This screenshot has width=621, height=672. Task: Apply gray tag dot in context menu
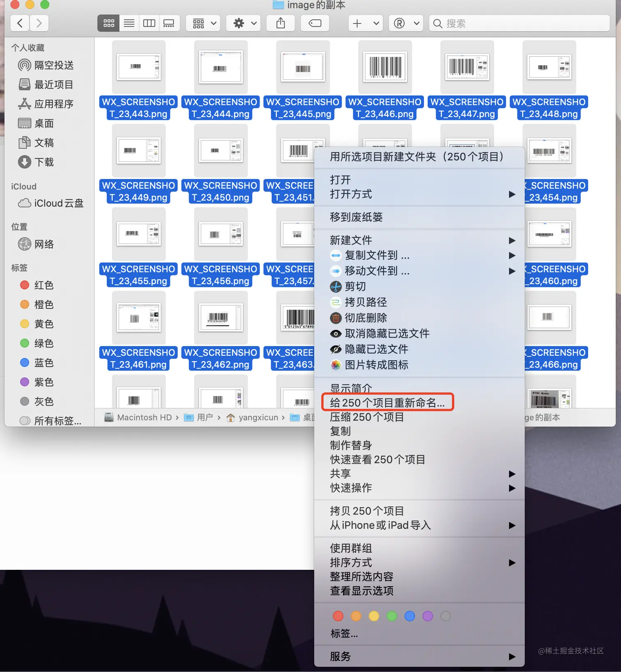click(445, 616)
